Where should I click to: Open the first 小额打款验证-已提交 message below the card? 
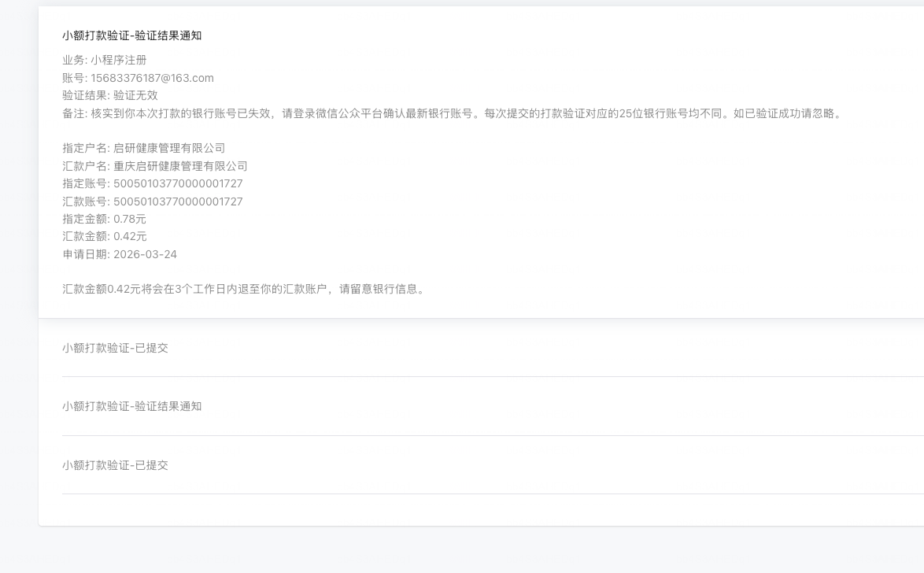tap(116, 349)
